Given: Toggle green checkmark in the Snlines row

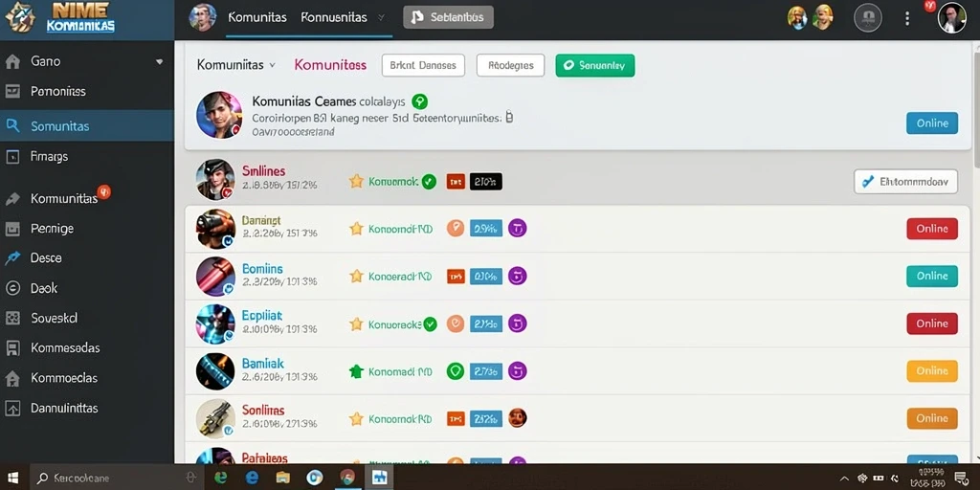Looking at the screenshot, I should point(429,182).
